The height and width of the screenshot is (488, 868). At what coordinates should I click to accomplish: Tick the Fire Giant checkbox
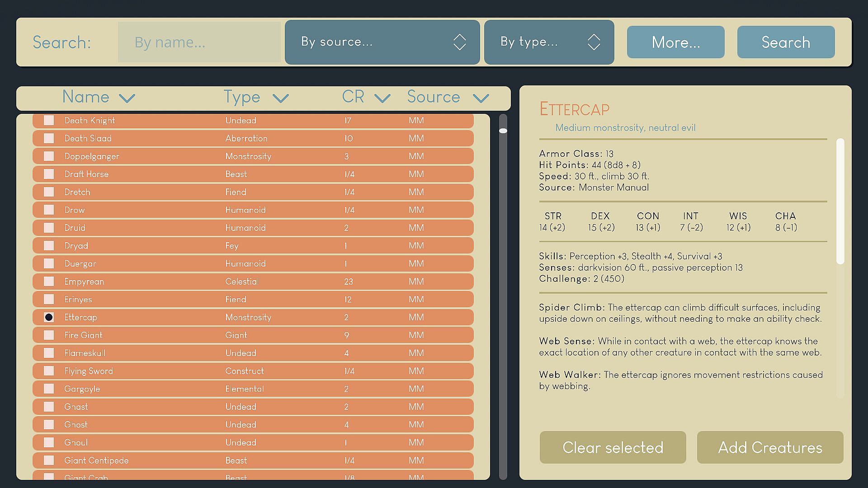click(x=49, y=335)
